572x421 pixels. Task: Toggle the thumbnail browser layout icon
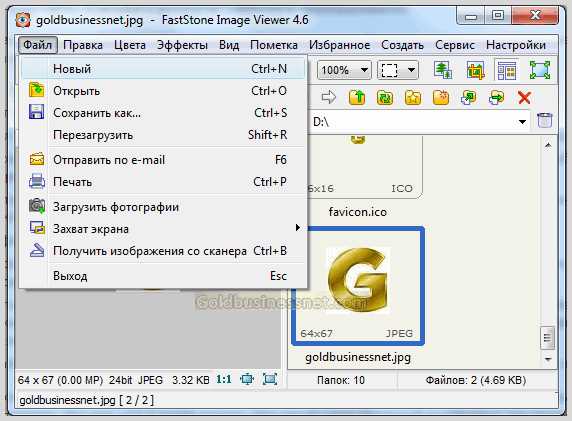tap(507, 70)
